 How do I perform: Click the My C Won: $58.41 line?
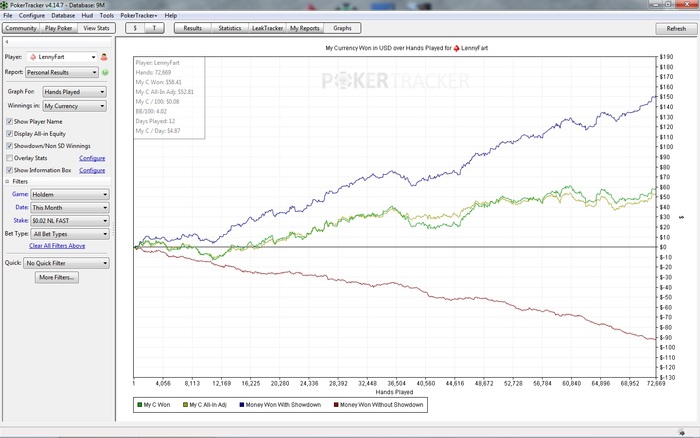tap(159, 82)
